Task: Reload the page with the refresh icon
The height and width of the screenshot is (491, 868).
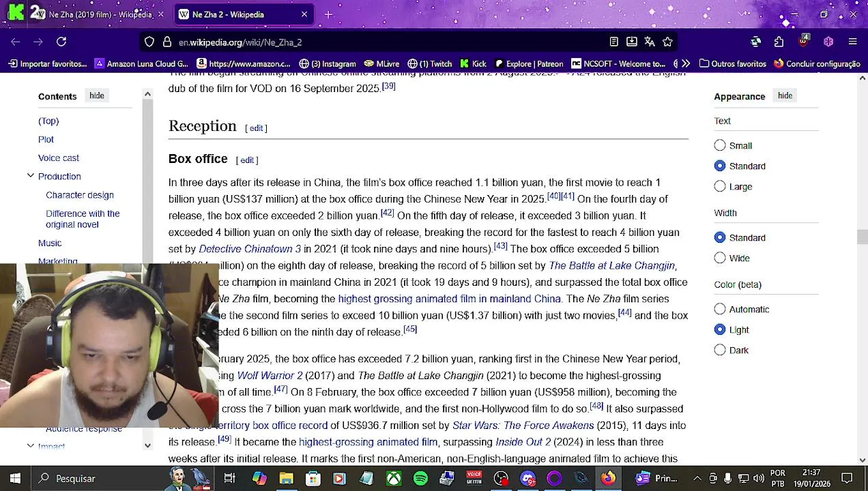Action: tap(61, 42)
